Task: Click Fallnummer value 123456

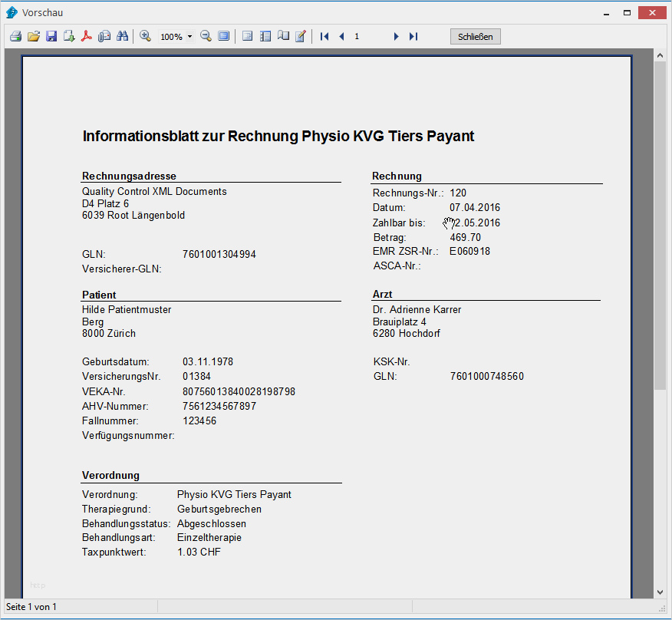Action: pos(199,421)
